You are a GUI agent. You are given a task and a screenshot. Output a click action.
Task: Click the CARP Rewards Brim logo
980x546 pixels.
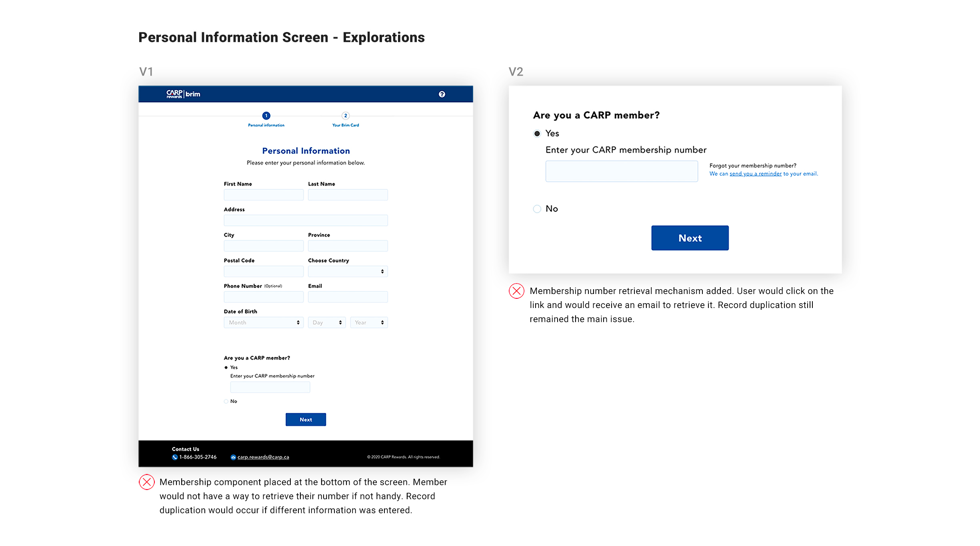[x=183, y=94]
